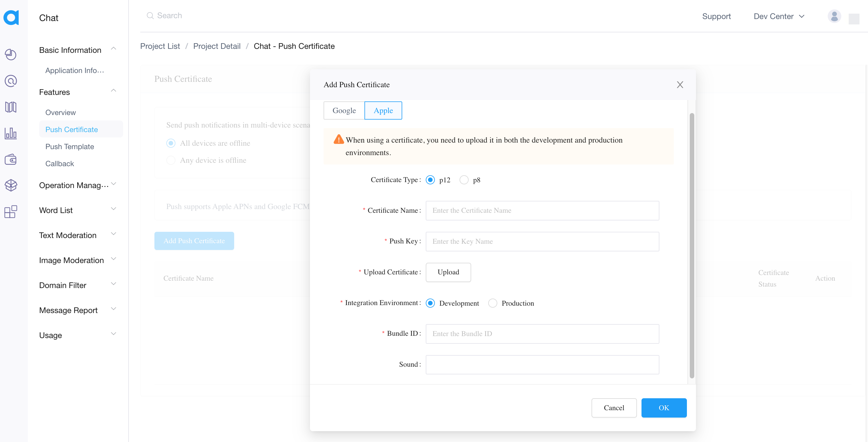Click the grid squares icon in left rail

pos(11,212)
